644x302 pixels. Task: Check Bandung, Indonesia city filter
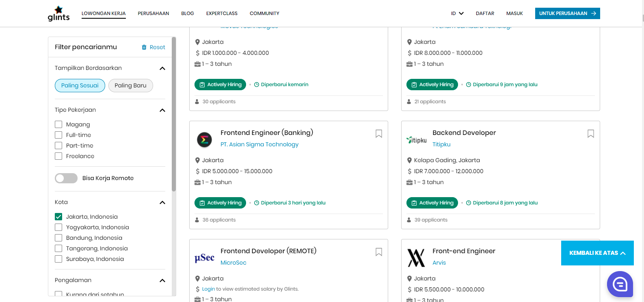coord(58,238)
